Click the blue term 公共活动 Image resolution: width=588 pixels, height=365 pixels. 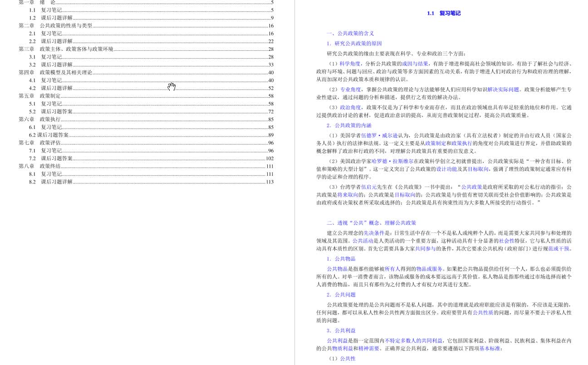pyautogui.click(x=363, y=241)
